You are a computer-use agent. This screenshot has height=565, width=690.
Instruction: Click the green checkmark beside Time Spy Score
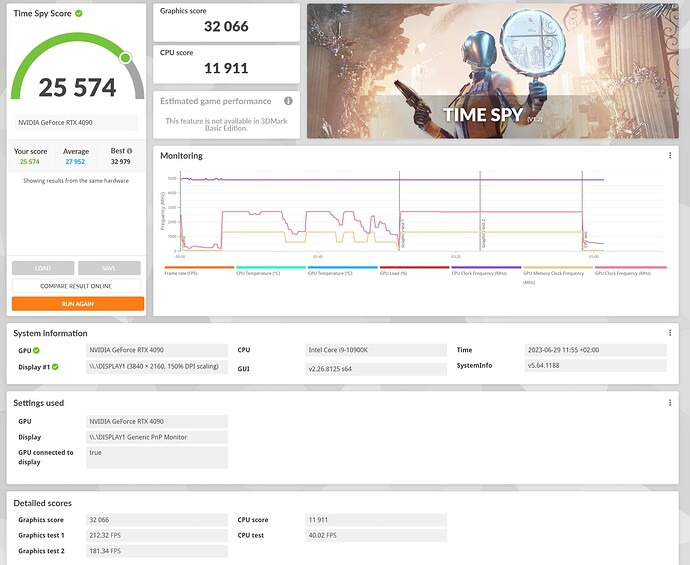tap(79, 14)
